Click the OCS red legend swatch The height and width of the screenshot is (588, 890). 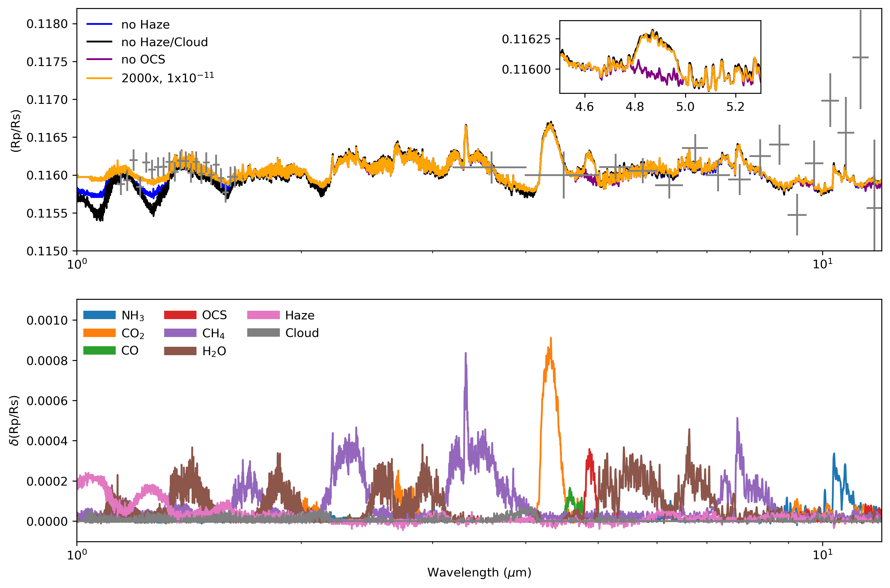(180, 315)
